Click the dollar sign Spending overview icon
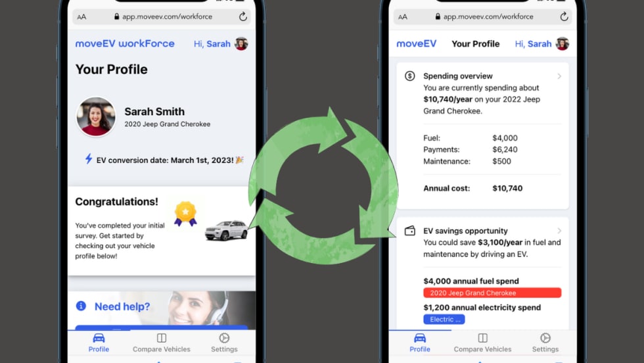 point(410,76)
